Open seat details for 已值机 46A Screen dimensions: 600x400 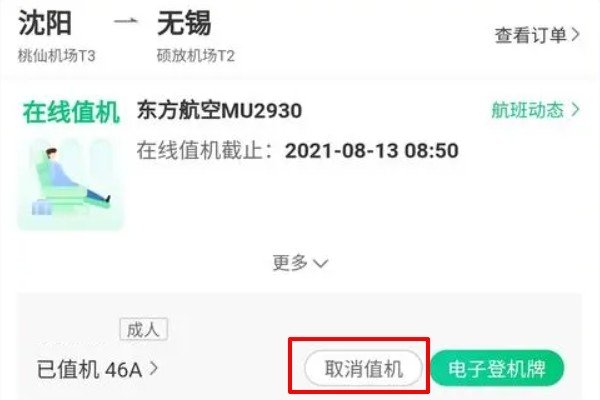pyautogui.click(x=97, y=369)
